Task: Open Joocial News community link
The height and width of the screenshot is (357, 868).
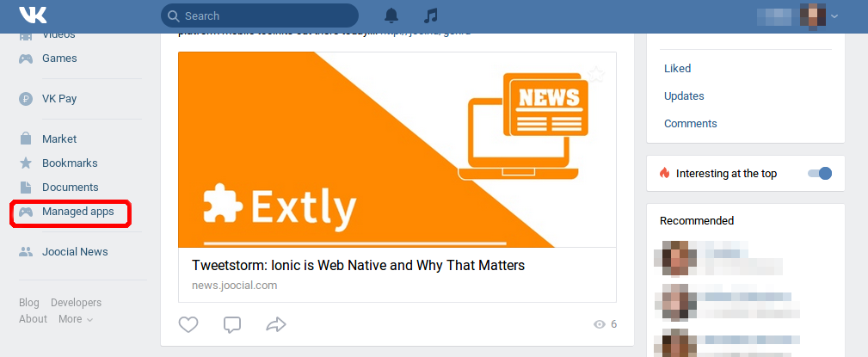Action: tap(76, 252)
